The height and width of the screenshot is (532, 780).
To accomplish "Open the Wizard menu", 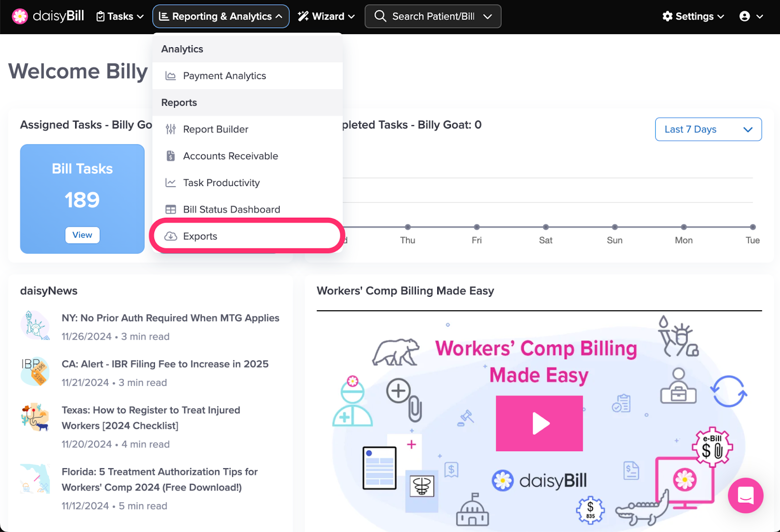I will tap(326, 17).
